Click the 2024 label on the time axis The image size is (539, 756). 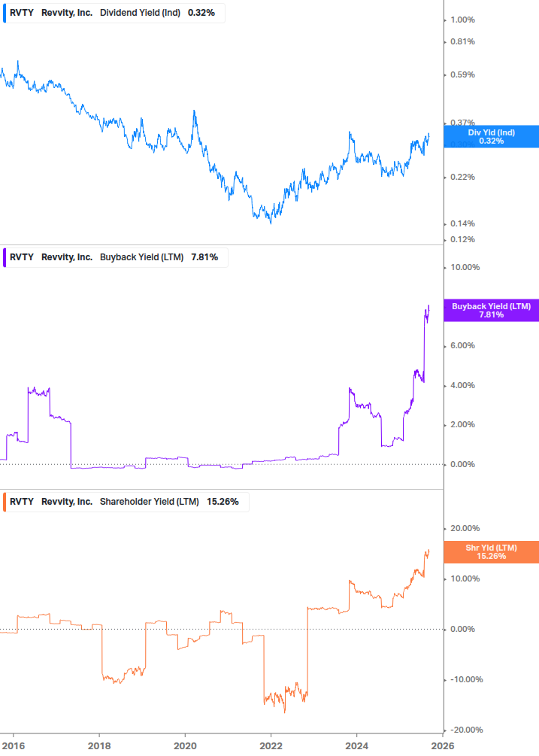point(356,746)
